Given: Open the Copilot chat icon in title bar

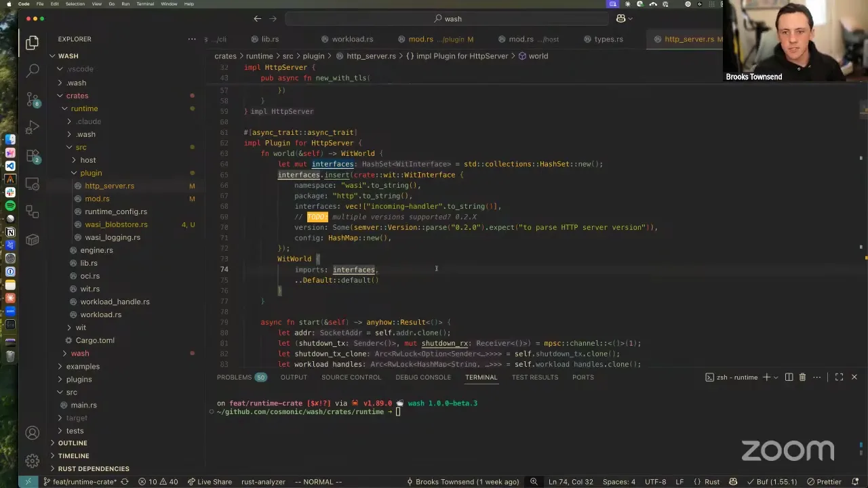Looking at the screenshot, I should coord(620,19).
